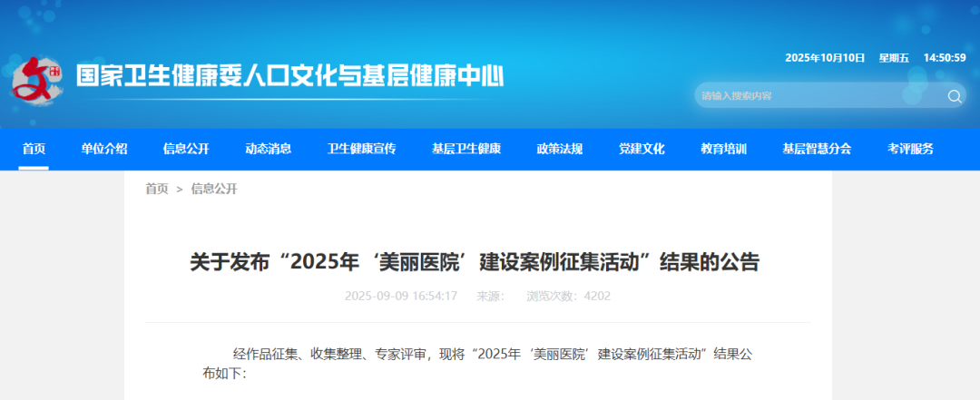Click the 浏览次数 4202 view counter
The image size is (980, 400).
pyautogui.click(x=569, y=296)
